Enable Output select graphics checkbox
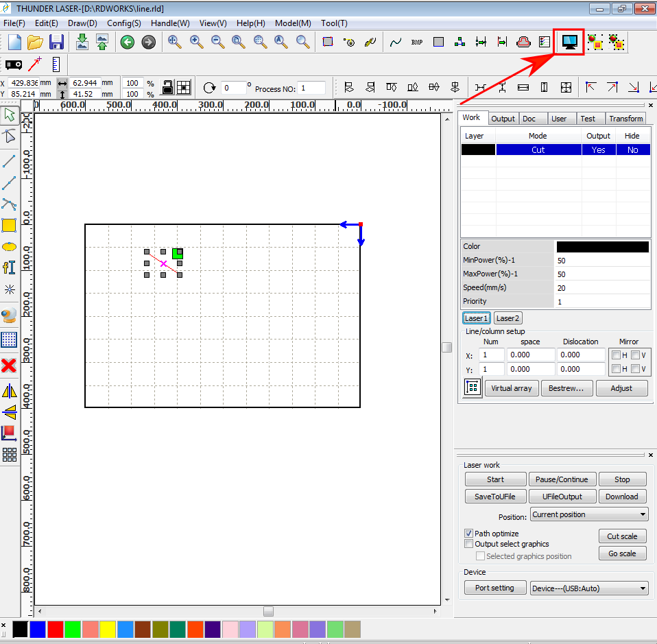Image resolution: width=657 pixels, height=644 pixels. pos(468,544)
